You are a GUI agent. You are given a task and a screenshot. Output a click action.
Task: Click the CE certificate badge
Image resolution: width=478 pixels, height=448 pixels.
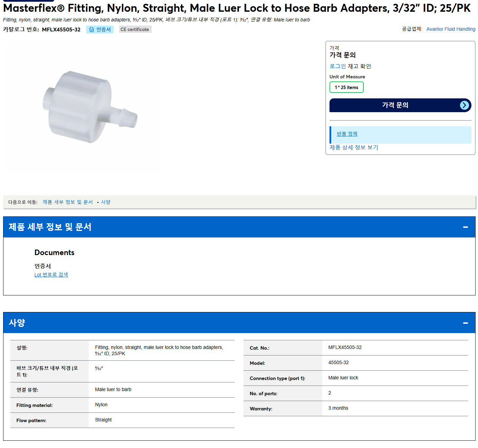(135, 30)
